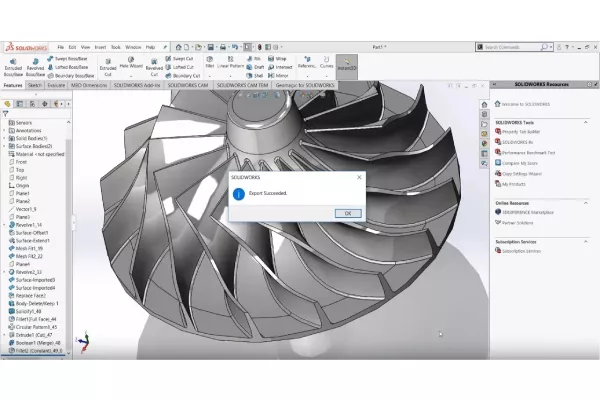This screenshot has height=400, width=600.
Task: Expand the Surface Bodies(2) folder
Action: 4,146
